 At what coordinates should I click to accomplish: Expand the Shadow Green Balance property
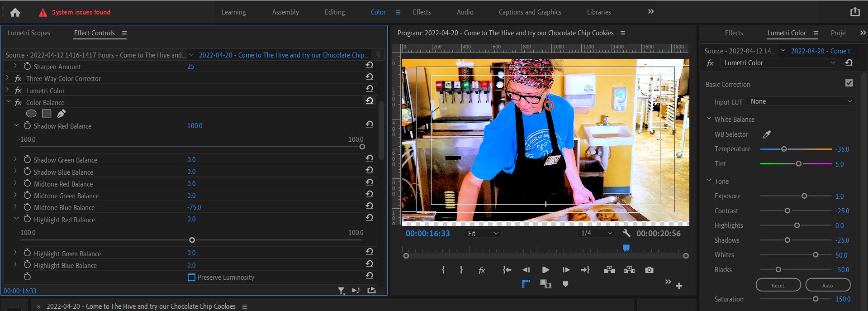coord(15,159)
